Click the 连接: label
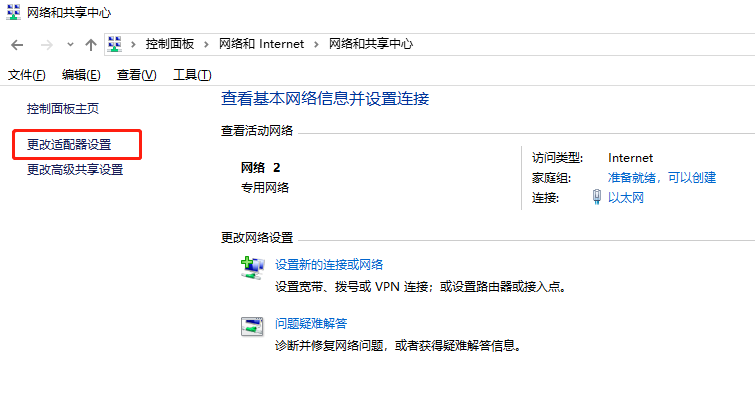This screenshot has height=418, width=755. (x=545, y=198)
